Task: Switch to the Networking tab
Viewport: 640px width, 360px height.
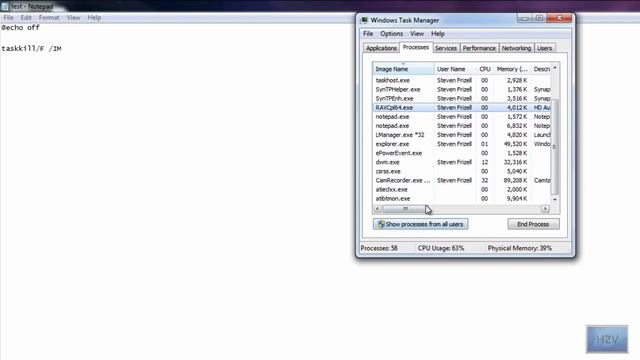Action: tap(516, 48)
